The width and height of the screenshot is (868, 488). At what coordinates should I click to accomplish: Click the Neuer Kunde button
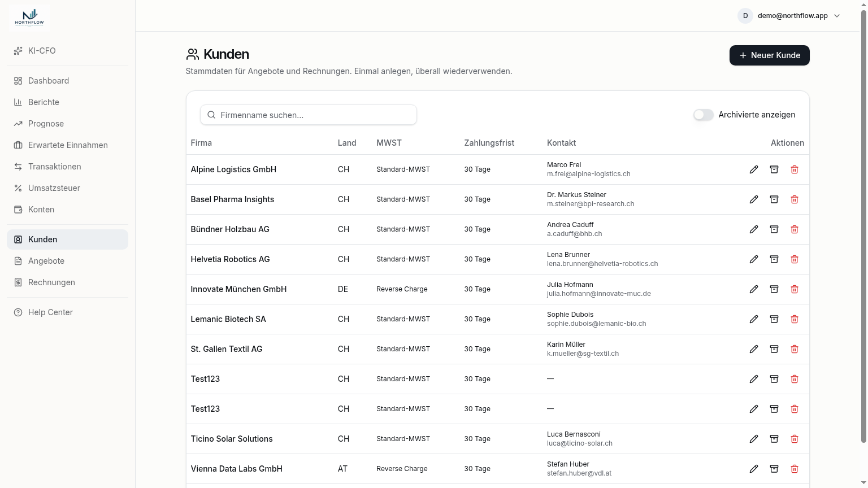click(769, 55)
